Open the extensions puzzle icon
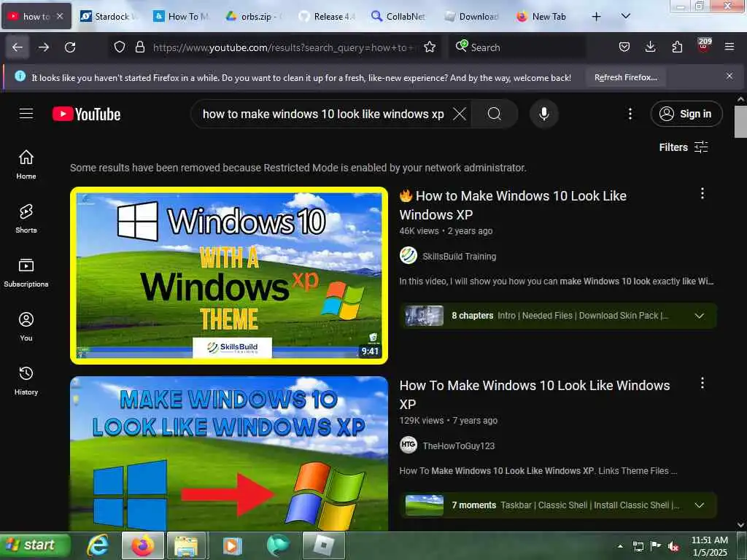The height and width of the screenshot is (560, 747). tap(677, 47)
